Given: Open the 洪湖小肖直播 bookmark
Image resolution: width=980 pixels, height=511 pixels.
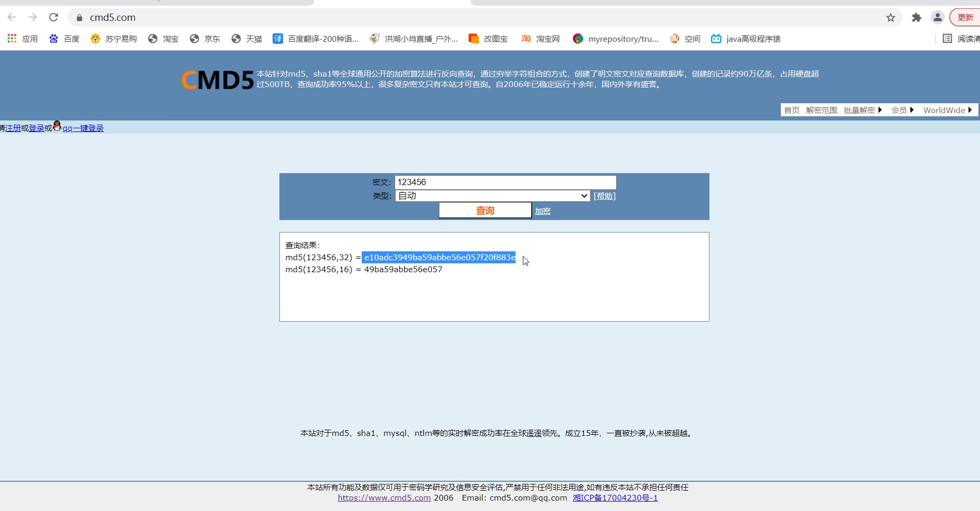Looking at the screenshot, I should point(413,39).
